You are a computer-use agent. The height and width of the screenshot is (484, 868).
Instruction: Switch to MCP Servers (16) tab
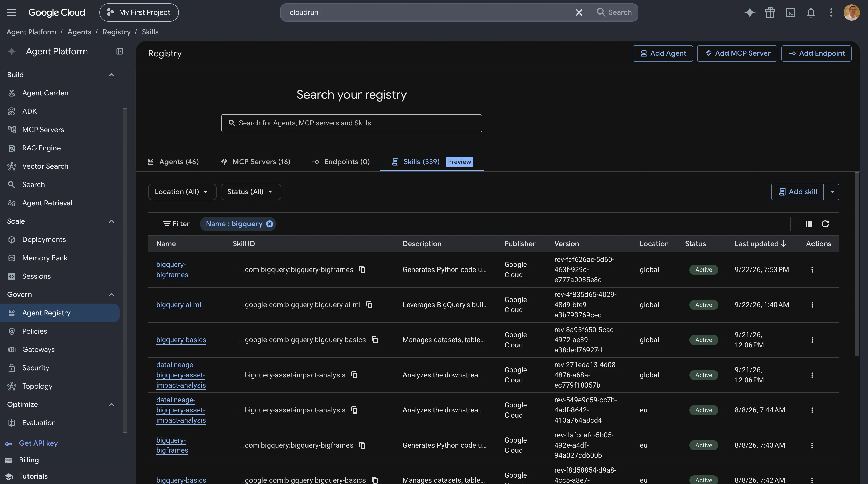click(256, 162)
